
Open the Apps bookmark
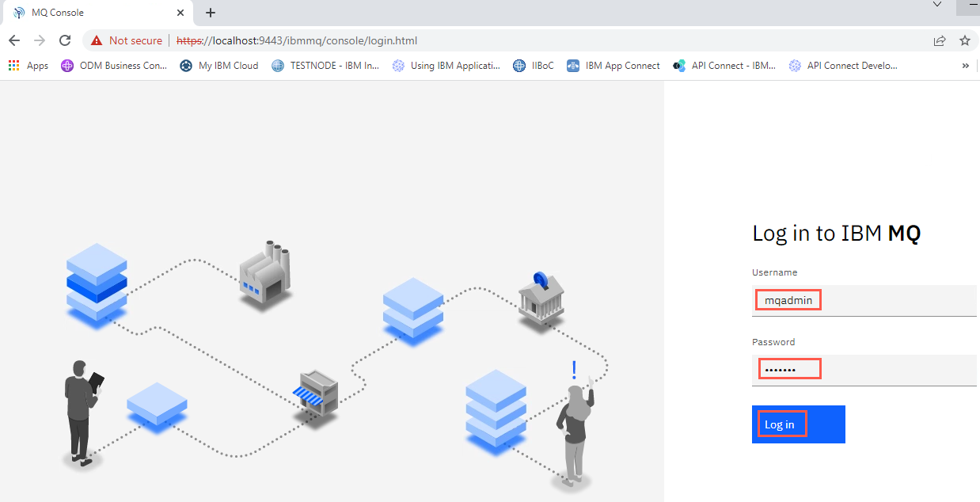tap(28, 66)
